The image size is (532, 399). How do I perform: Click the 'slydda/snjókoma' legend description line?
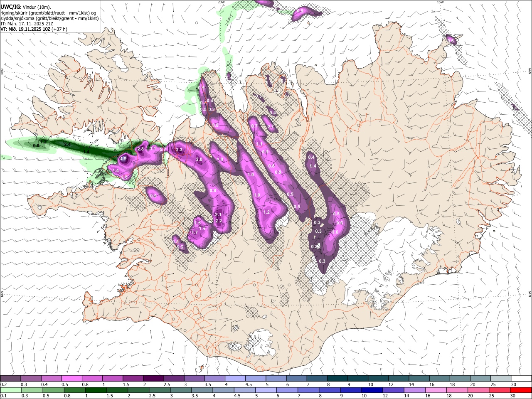(x=49, y=18)
